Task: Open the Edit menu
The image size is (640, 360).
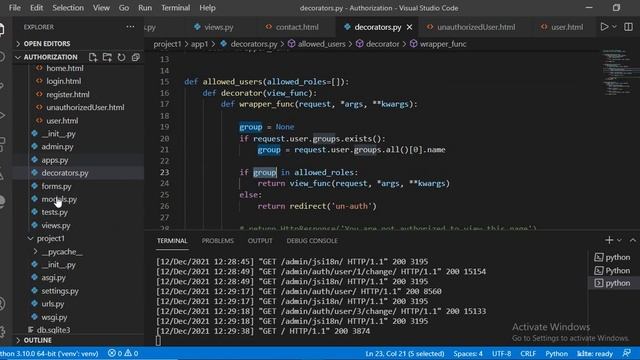Action: click(36, 8)
